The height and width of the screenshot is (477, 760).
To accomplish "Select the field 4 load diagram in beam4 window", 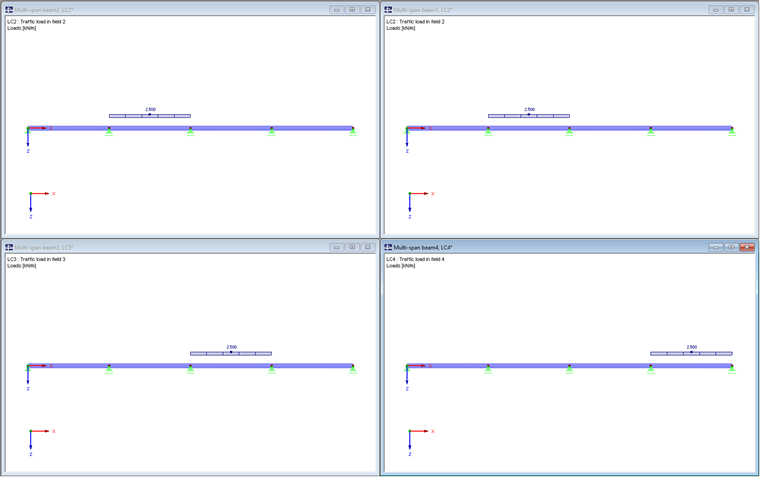I will (x=691, y=353).
